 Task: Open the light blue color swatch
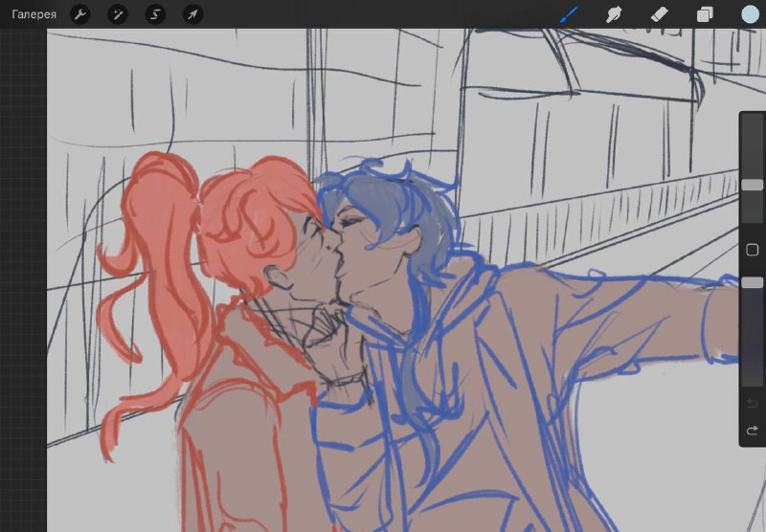751,14
